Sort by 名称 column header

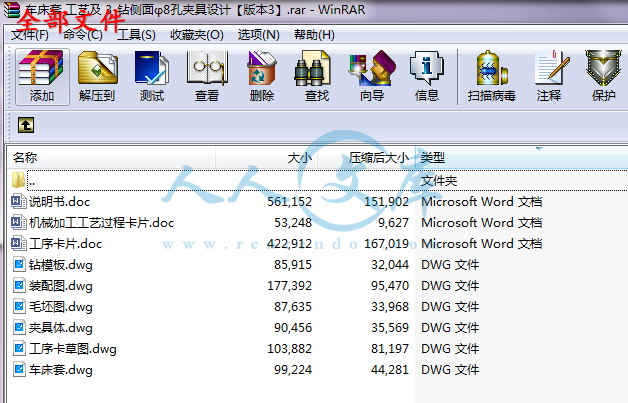111,158
